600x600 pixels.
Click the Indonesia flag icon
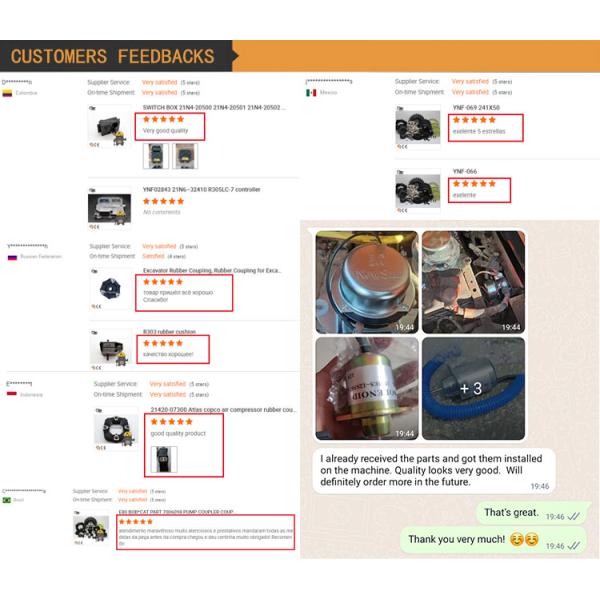(x=11, y=394)
